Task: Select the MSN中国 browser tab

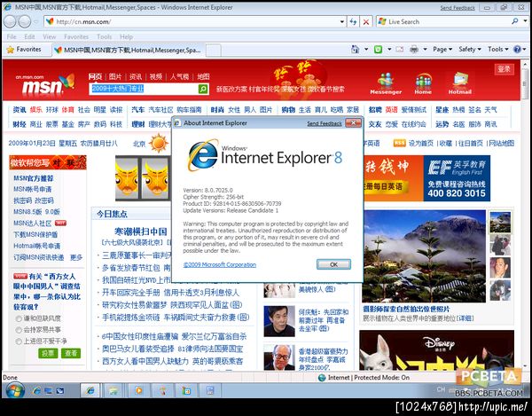Action: (x=128, y=51)
